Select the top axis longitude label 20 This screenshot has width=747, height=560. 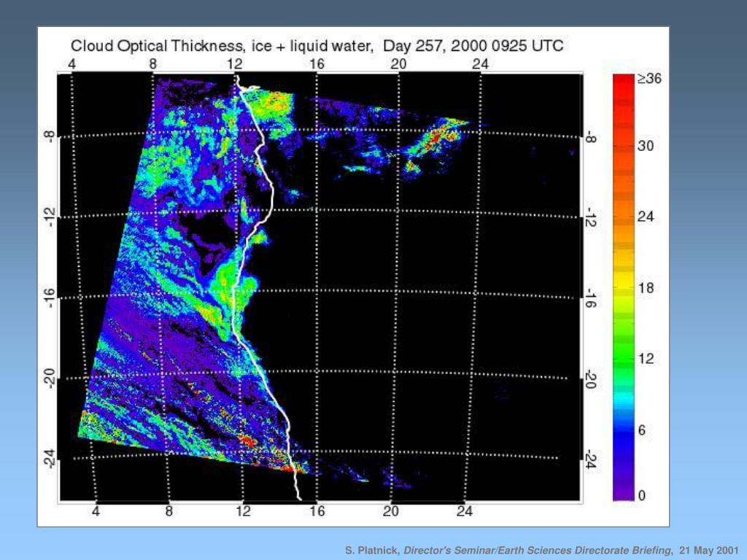point(398,64)
